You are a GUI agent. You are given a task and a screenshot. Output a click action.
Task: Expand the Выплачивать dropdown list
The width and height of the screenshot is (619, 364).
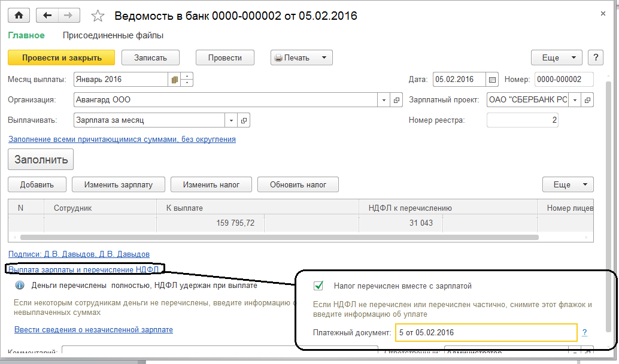(231, 120)
